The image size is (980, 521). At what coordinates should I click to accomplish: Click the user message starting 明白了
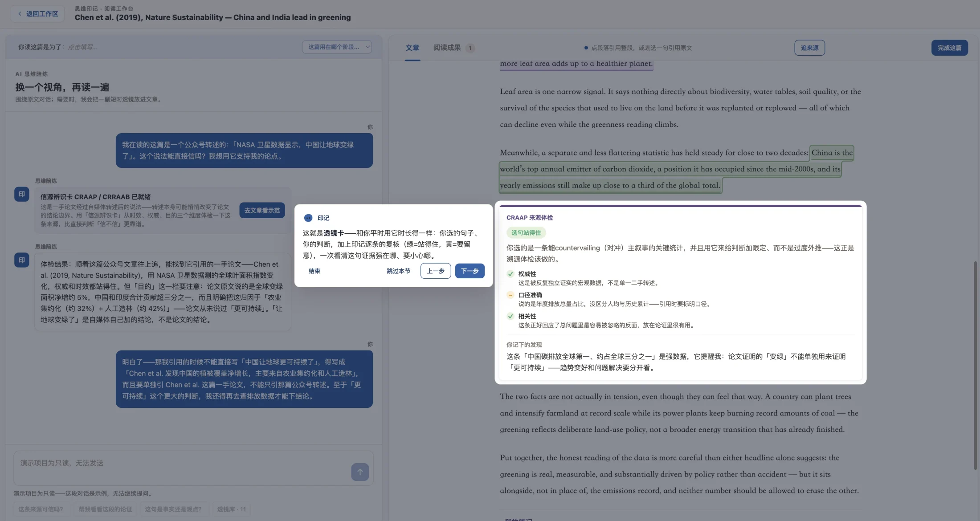pyautogui.click(x=244, y=379)
